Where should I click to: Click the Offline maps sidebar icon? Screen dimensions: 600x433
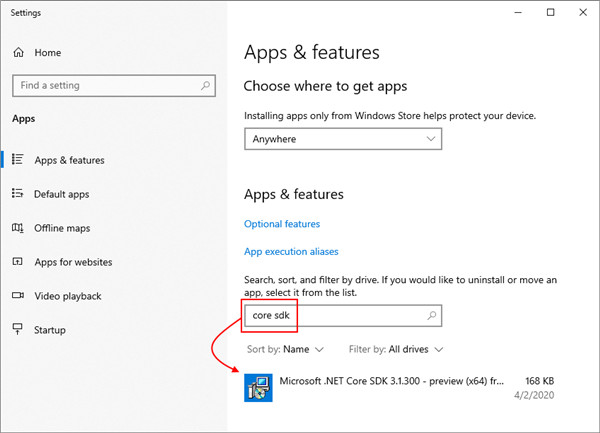(18, 228)
